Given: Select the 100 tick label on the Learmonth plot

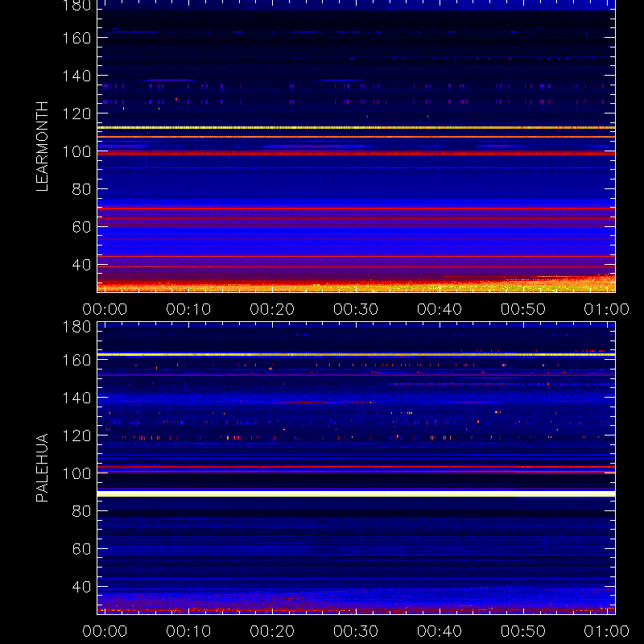Looking at the screenshot, I should 76,151.
